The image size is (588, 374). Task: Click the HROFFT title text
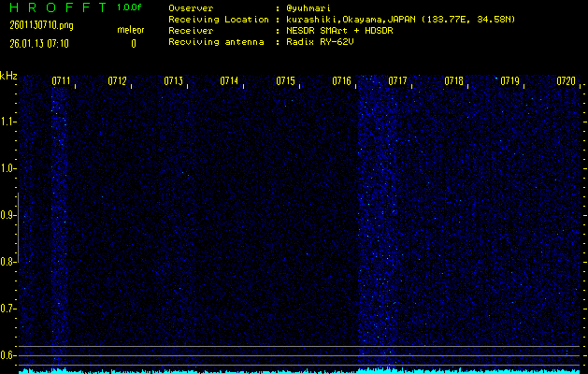click(x=58, y=7)
